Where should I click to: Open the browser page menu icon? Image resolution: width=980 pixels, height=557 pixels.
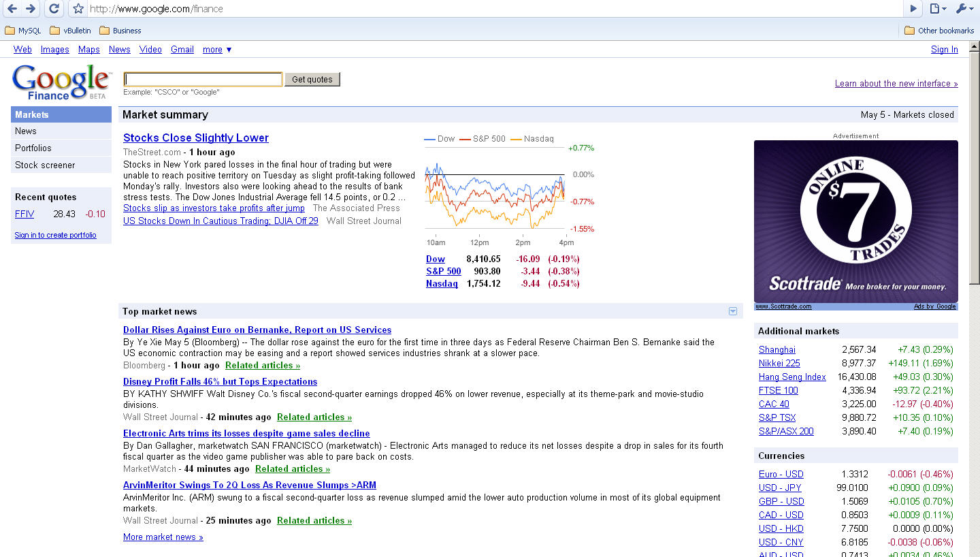(x=938, y=9)
